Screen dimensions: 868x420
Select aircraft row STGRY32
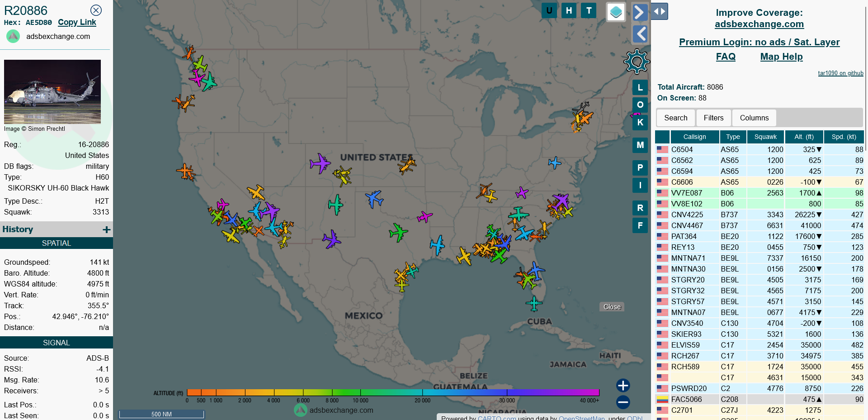coord(759,291)
